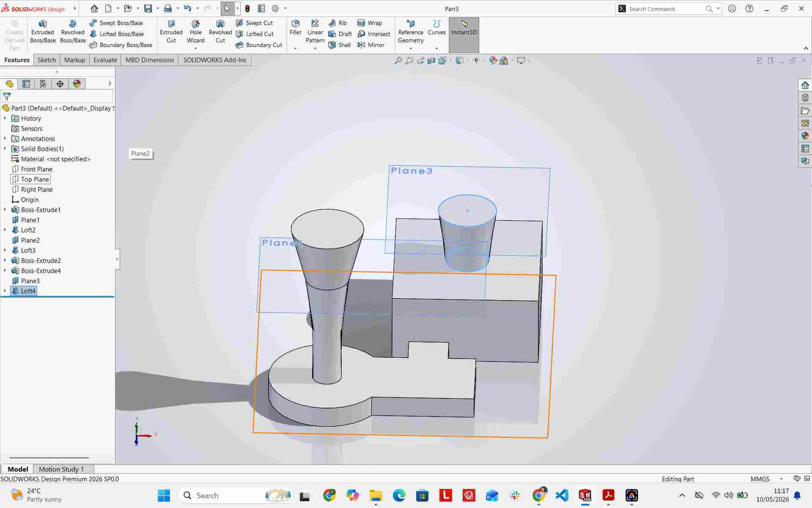Viewport: 812px width, 508px height.
Task: Open the Linear Pattern dropdown arrow
Action: coord(315,48)
